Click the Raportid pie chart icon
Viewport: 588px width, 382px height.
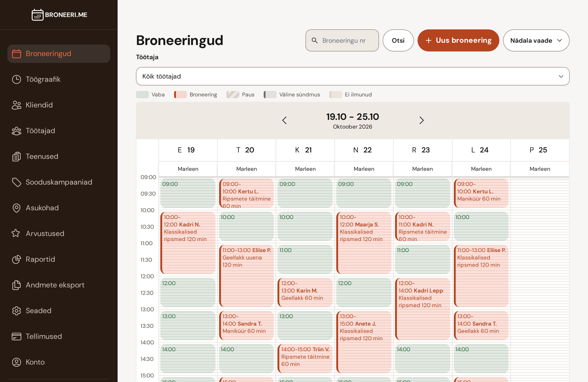(17, 259)
